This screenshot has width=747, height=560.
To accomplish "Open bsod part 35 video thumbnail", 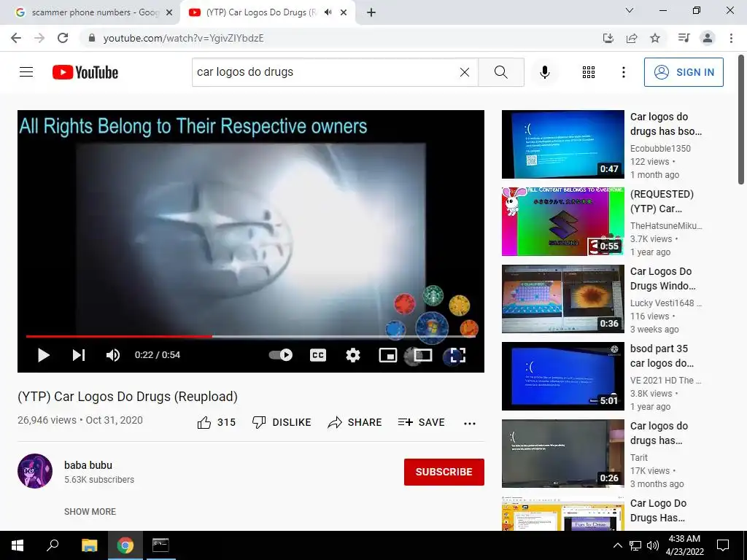I will pyautogui.click(x=562, y=376).
